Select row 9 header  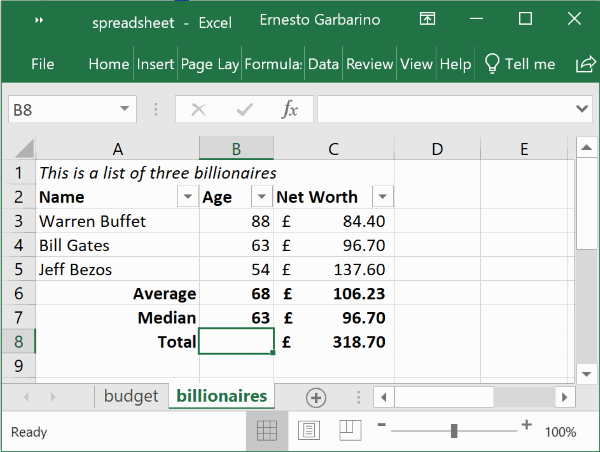coord(19,366)
